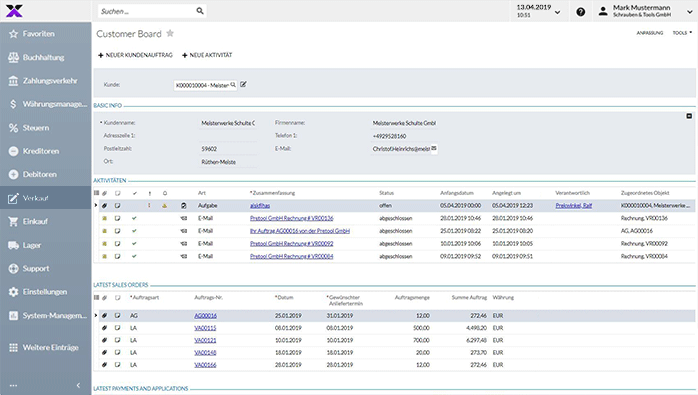This screenshot has height=395, width=698.
Task: Open the aisjdfhas activity link
Action: click(x=260, y=206)
